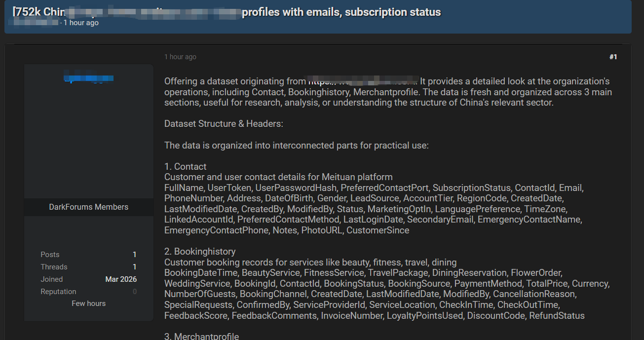Open the #1 post permalink
The width and height of the screenshot is (644, 340).
613,57
